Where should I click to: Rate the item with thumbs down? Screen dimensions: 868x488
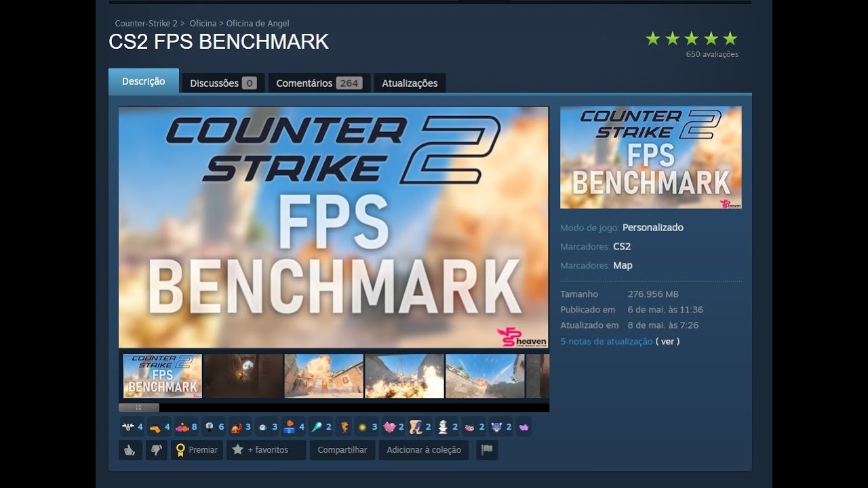tap(156, 450)
